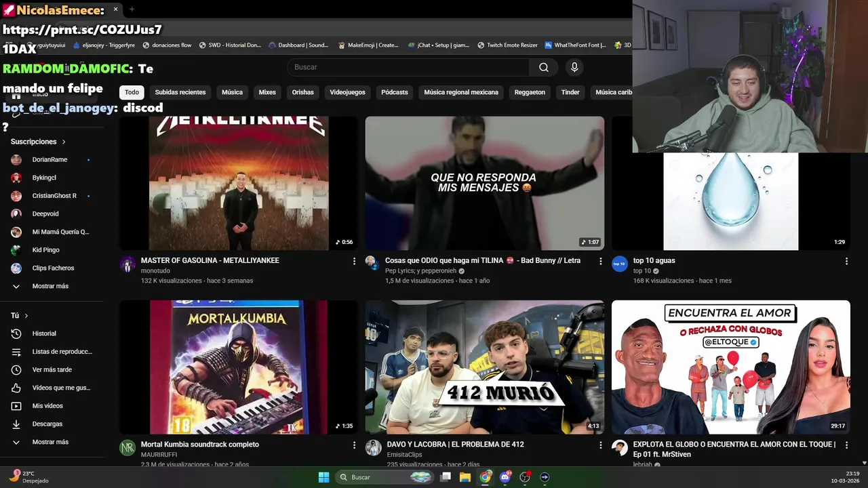Open Twitch Emote Resizer bookmark
The width and height of the screenshot is (868, 488).
click(x=507, y=45)
